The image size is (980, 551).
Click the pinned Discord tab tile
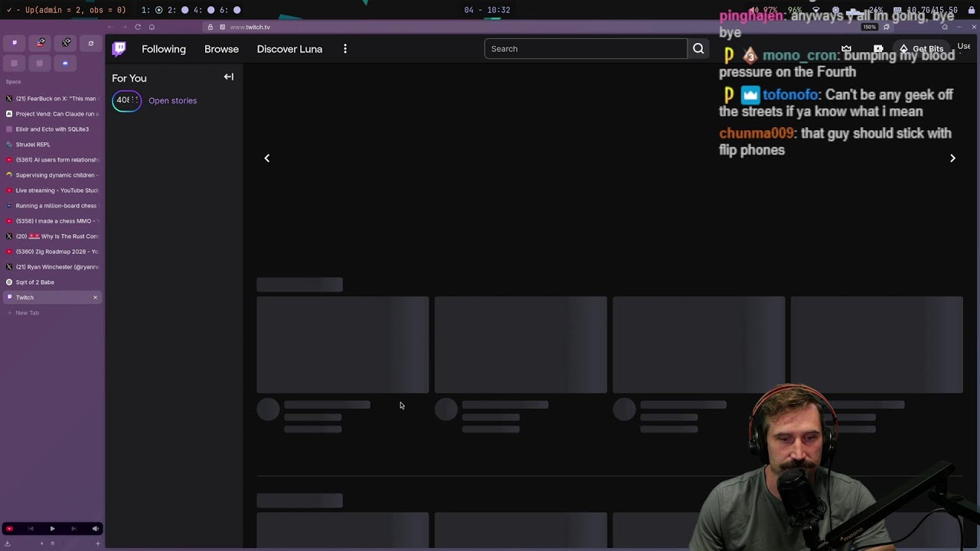65,64
